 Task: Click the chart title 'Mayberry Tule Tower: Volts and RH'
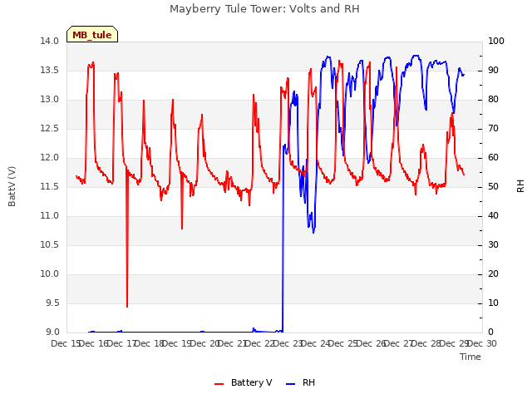(x=264, y=9)
